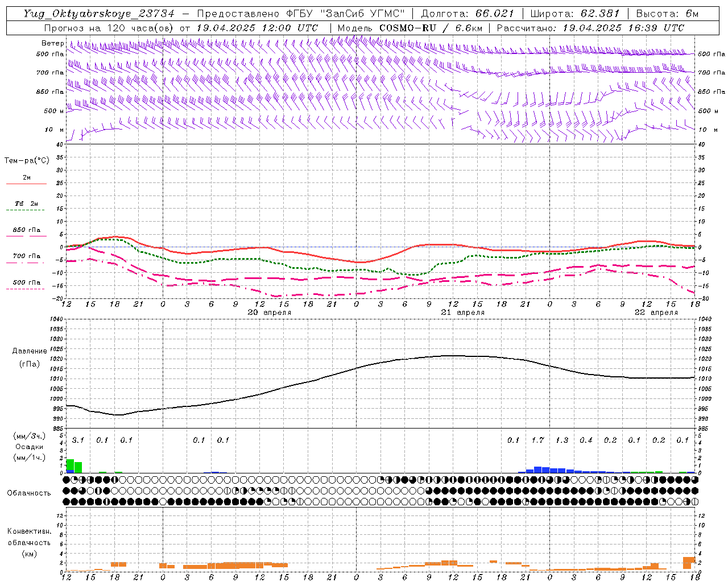Select the Высота: 6м label
Image resolution: width=728 pixels, height=582 pixels.
pyautogui.click(x=667, y=14)
